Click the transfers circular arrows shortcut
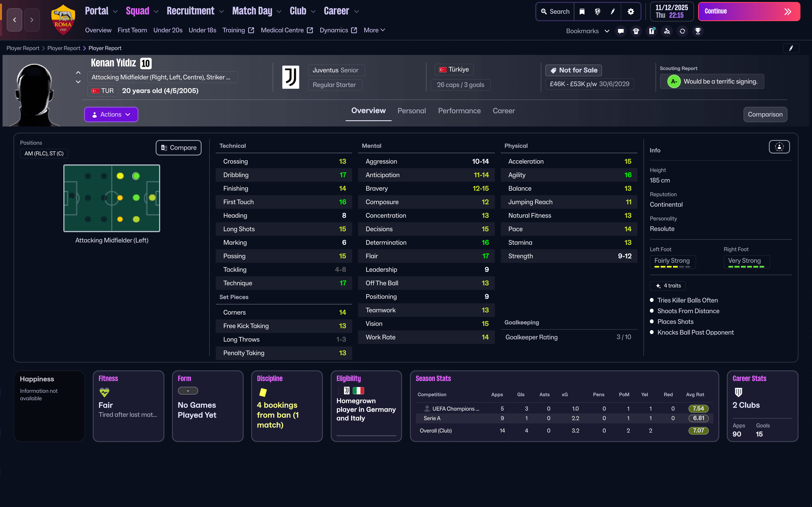This screenshot has width=812, height=507. click(x=682, y=31)
